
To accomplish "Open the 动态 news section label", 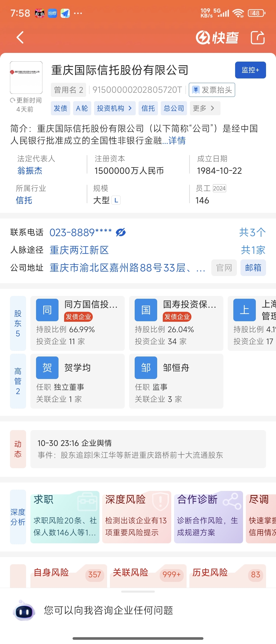I will click(x=18, y=449).
